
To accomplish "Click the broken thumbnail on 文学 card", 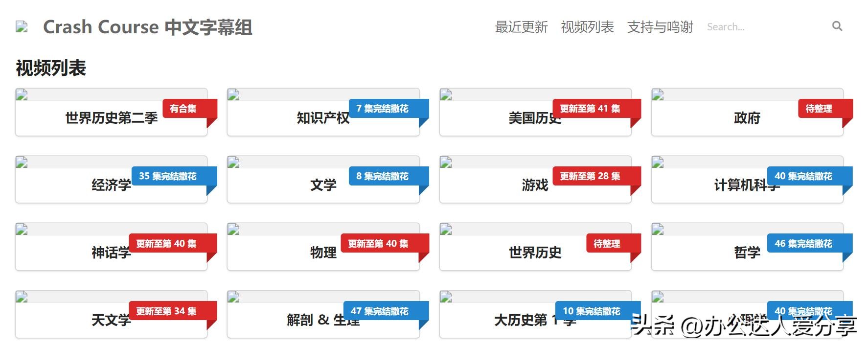I will point(233,162).
